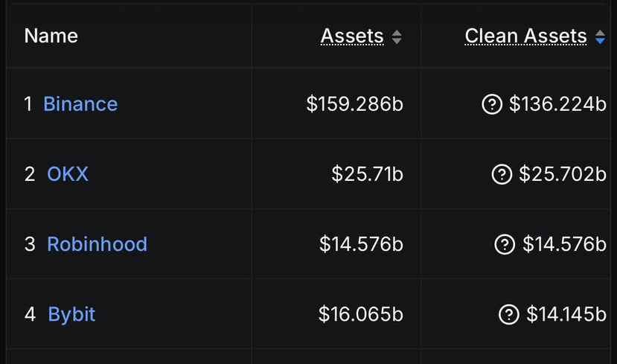Select the OKX assets value $25.71b

coord(367,174)
